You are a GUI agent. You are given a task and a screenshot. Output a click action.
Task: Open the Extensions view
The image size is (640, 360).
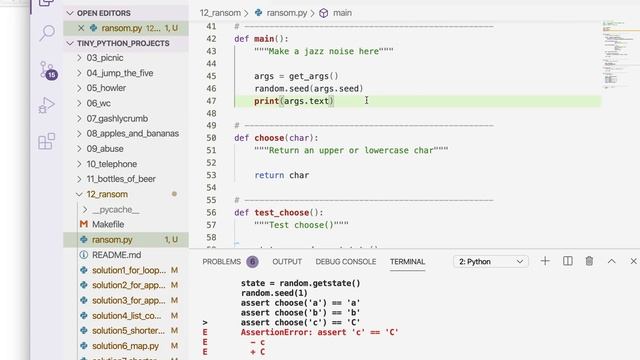pyautogui.click(x=47, y=141)
